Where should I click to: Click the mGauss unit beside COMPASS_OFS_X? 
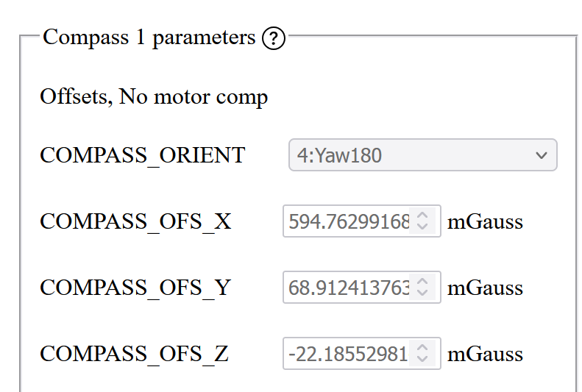(x=485, y=222)
